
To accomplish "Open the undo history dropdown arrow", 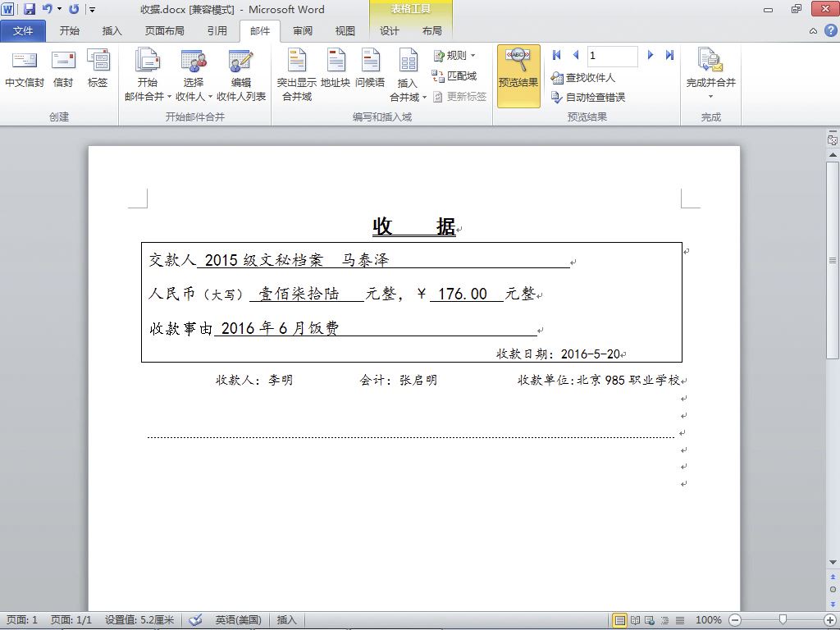I will tap(59, 9).
